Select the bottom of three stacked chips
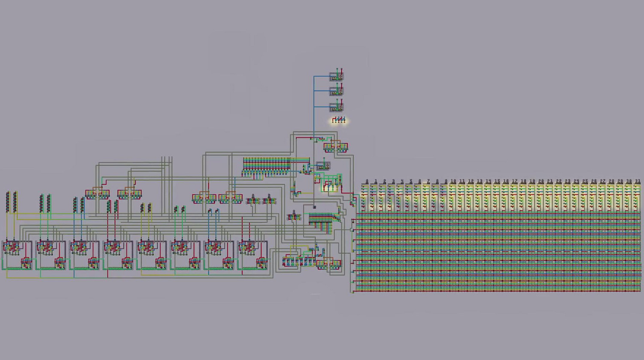The image size is (644, 360). pyautogui.click(x=336, y=106)
